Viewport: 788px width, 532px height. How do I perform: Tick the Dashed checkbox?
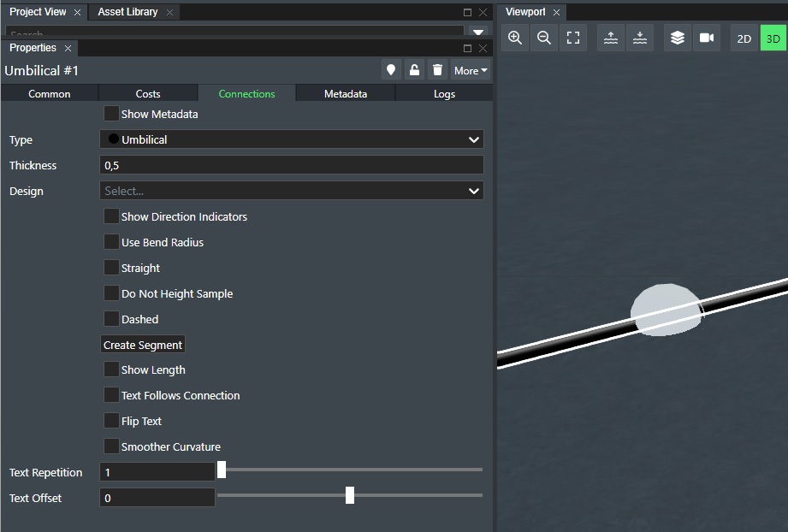click(x=111, y=318)
